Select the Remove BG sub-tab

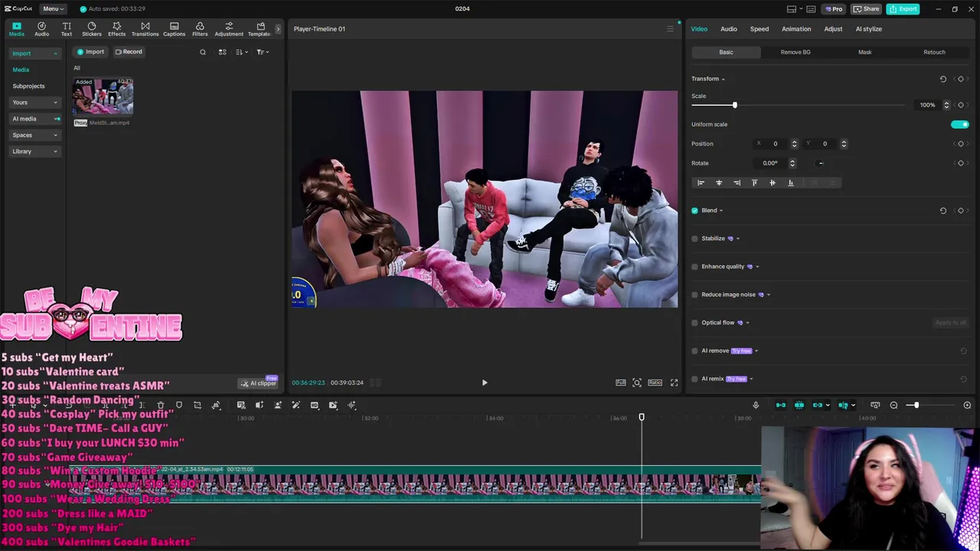[795, 52]
